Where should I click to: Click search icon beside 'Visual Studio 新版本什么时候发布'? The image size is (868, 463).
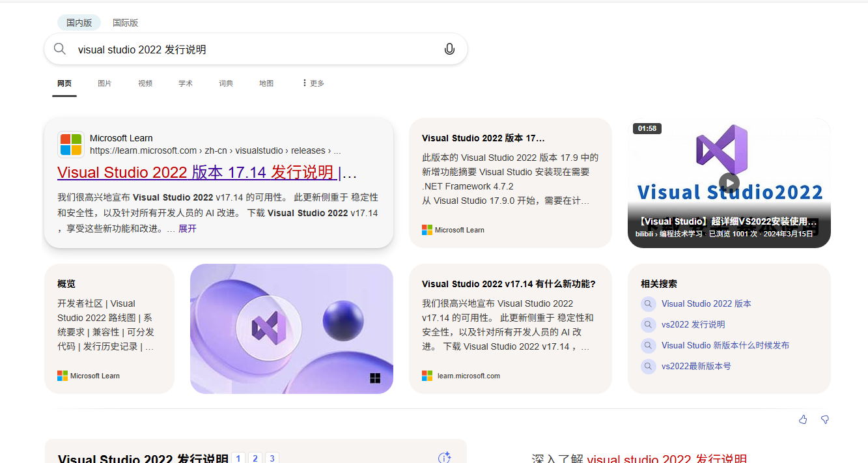pos(648,345)
